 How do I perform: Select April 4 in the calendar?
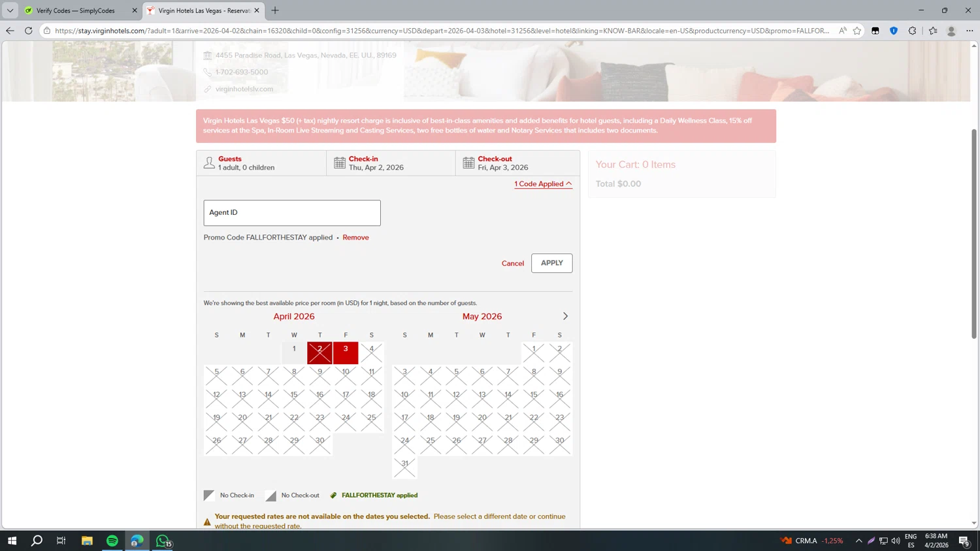[x=372, y=353]
